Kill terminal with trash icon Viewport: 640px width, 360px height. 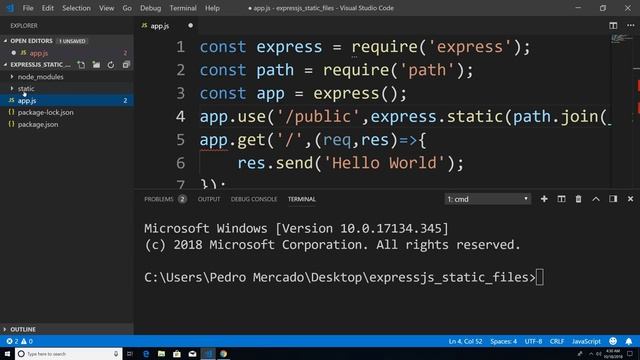[578, 199]
